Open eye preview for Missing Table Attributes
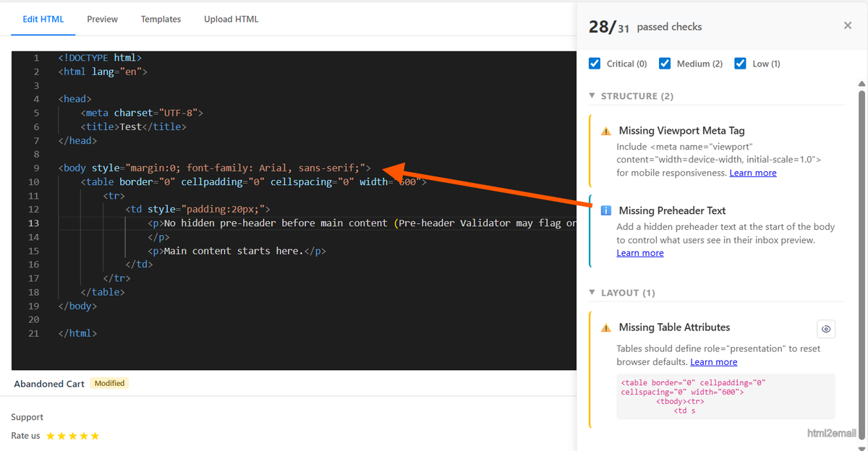The height and width of the screenshot is (451, 868). [826, 329]
